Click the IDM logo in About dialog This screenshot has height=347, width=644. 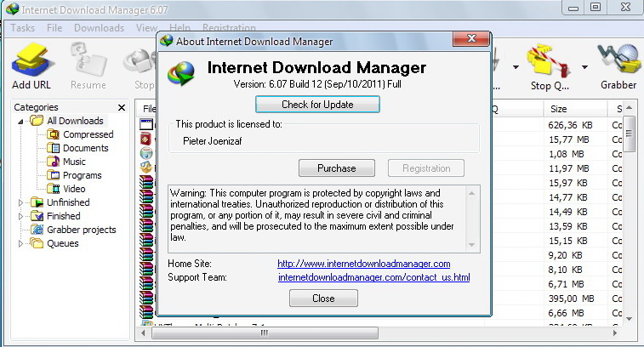[x=181, y=74]
